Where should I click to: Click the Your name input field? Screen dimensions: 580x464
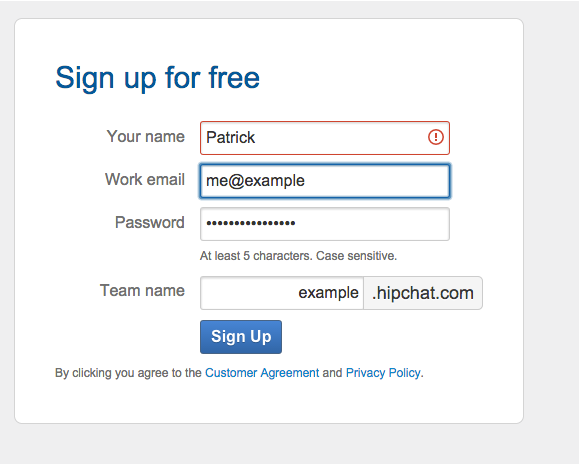coord(325,138)
